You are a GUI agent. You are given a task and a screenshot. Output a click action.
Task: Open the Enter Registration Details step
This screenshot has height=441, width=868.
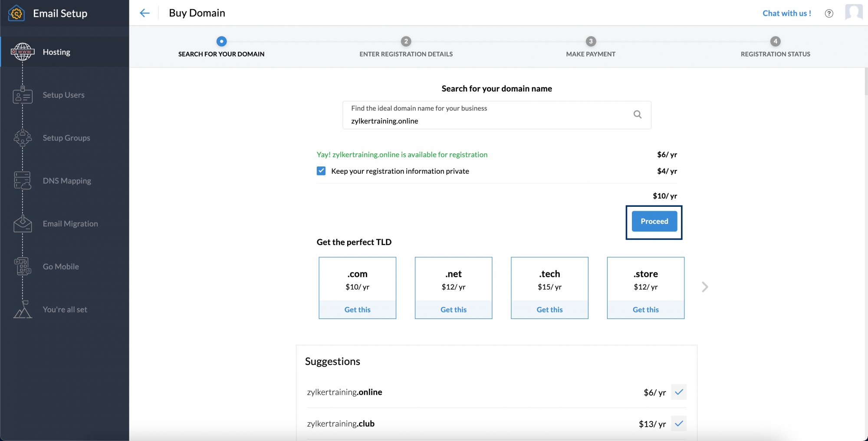click(x=406, y=41)
